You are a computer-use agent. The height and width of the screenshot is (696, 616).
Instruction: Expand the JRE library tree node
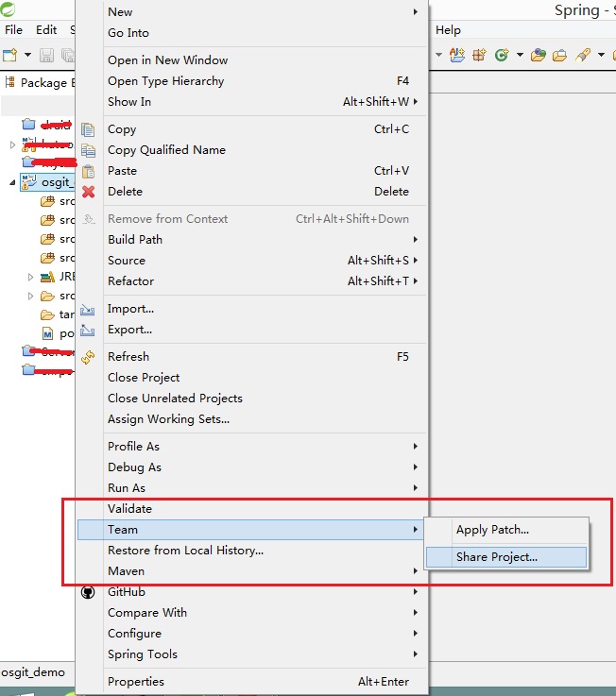(x=30, y=277)
